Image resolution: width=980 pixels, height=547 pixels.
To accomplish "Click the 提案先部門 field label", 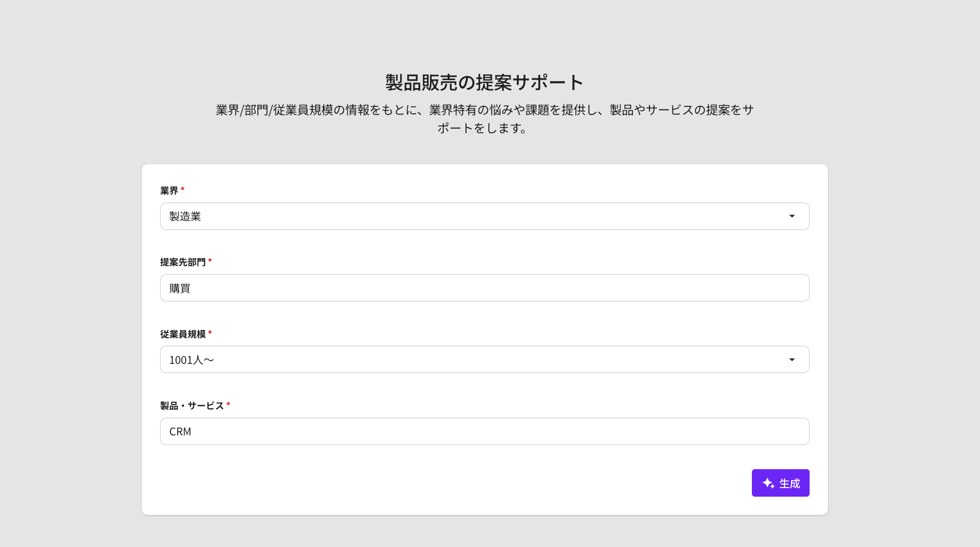I will [x=182, y=262].
